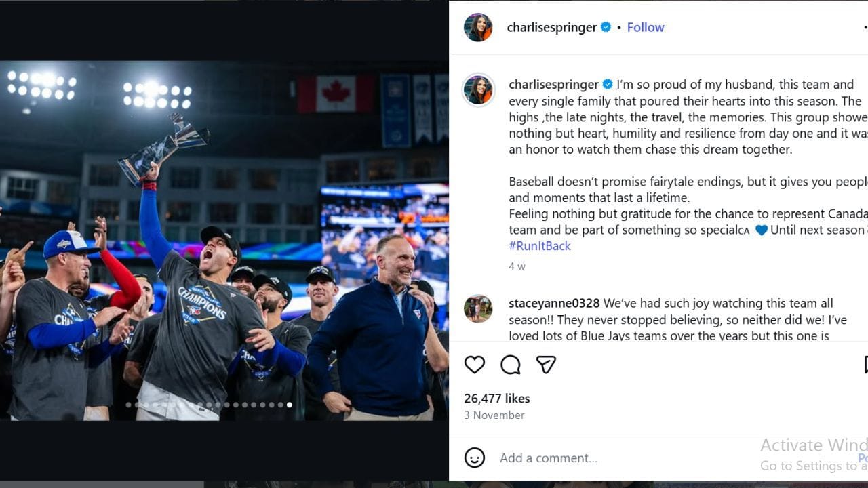Open staceyanne0328's profile avatar
The image size is (868, 488).
(x=478, y=308)
